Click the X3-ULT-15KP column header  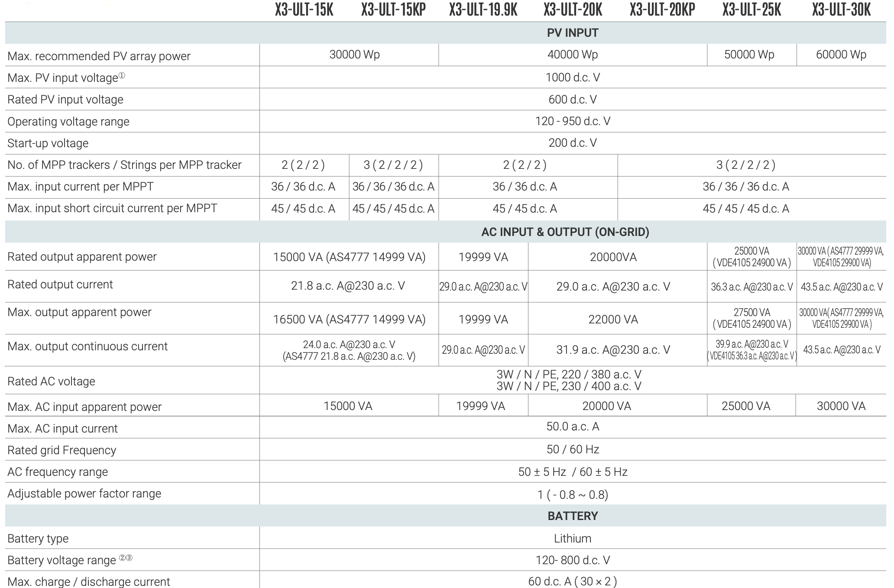(393, 10)
